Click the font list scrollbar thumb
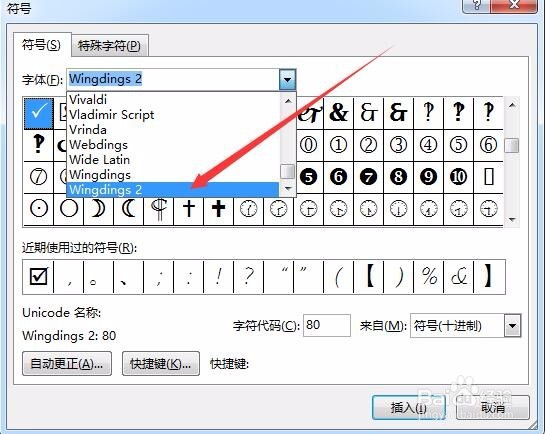 point(287,171)
